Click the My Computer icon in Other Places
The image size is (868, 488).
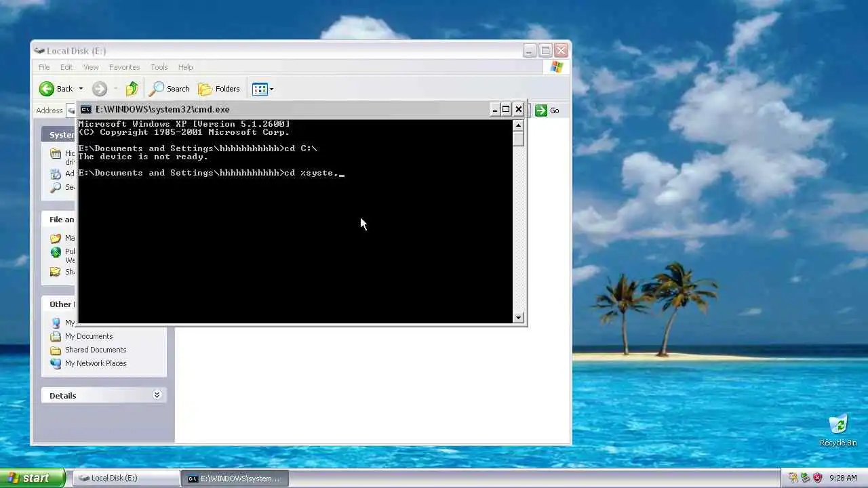(x=56, y=323)
